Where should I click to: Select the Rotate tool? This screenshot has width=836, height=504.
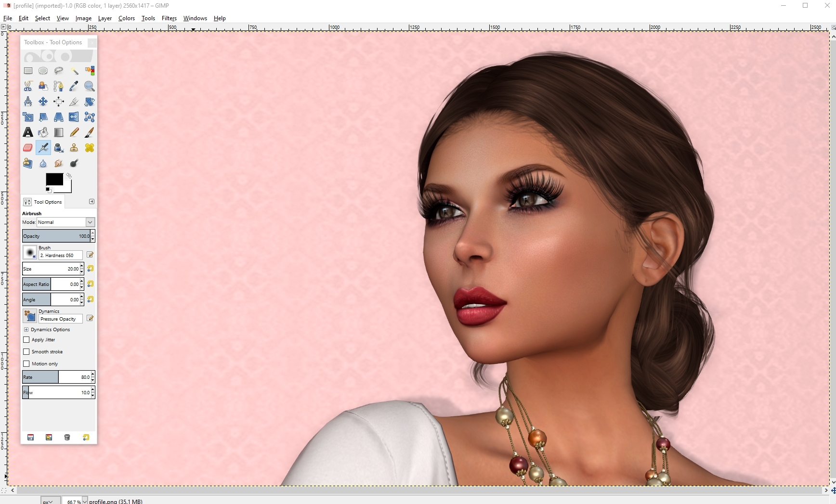pos(90,102)
